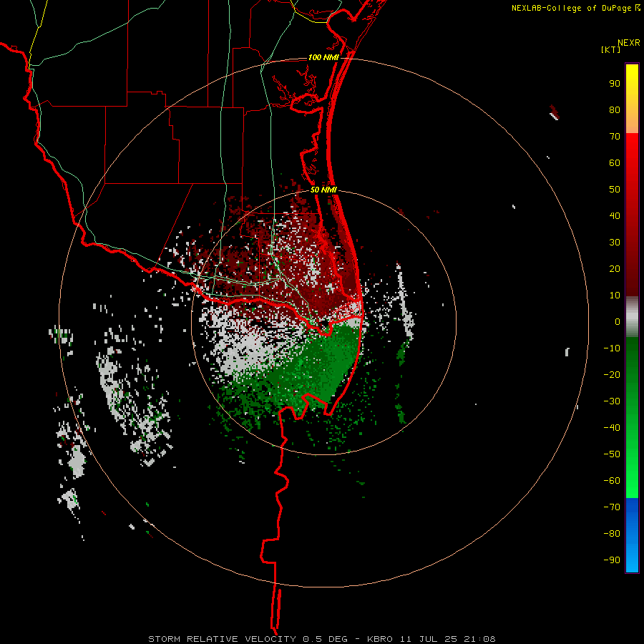This screenshot has height=644, width=644.
Task: Click the gray zero-velocity colorbar segment
Action: (632, 317)
